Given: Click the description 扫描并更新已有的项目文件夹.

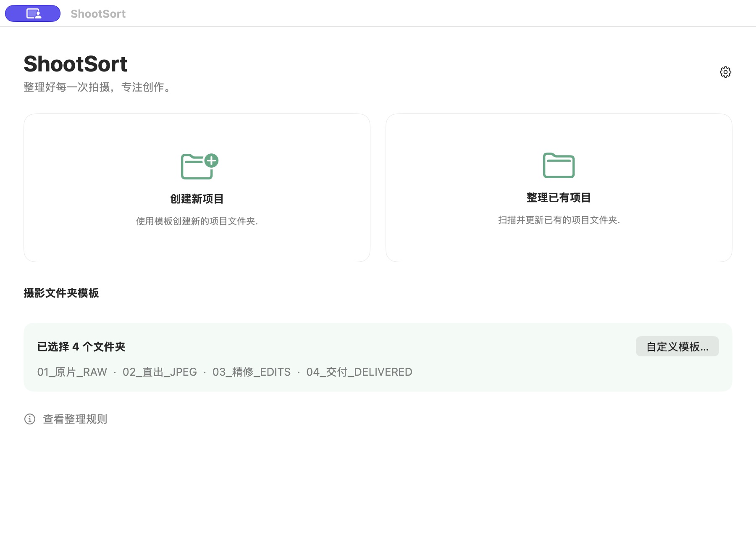Looking at the screenshot, I should pos(559,220).
